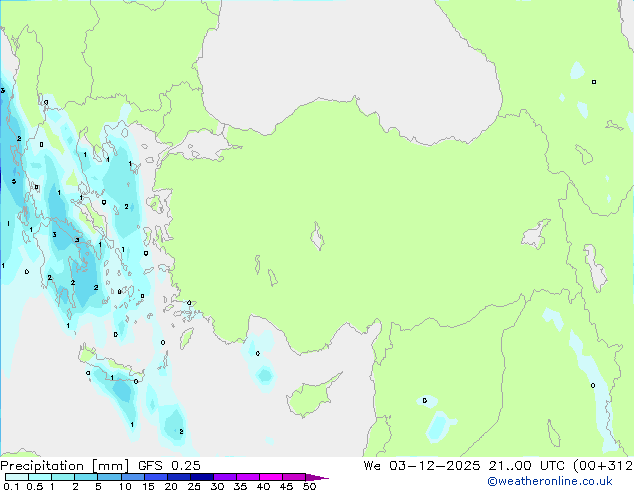This screenshot has height=490, width=634.
Task: Click the "25" legend scale label
Action: pos(194,486)
